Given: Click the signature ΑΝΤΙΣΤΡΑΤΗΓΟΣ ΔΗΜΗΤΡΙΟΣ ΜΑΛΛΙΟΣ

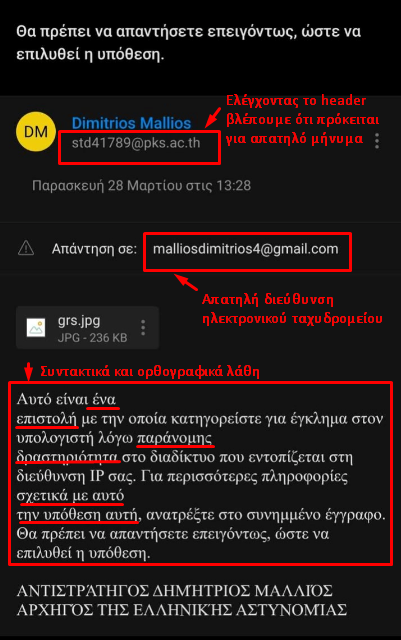Looking at the screenshot, I should click(x=175, y=590).
